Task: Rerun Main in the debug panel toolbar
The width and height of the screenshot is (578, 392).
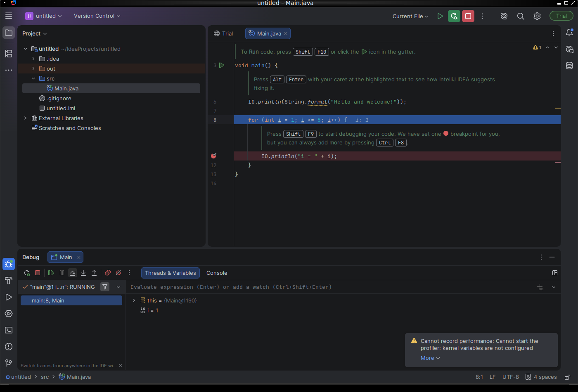Action: pos(27,273)
